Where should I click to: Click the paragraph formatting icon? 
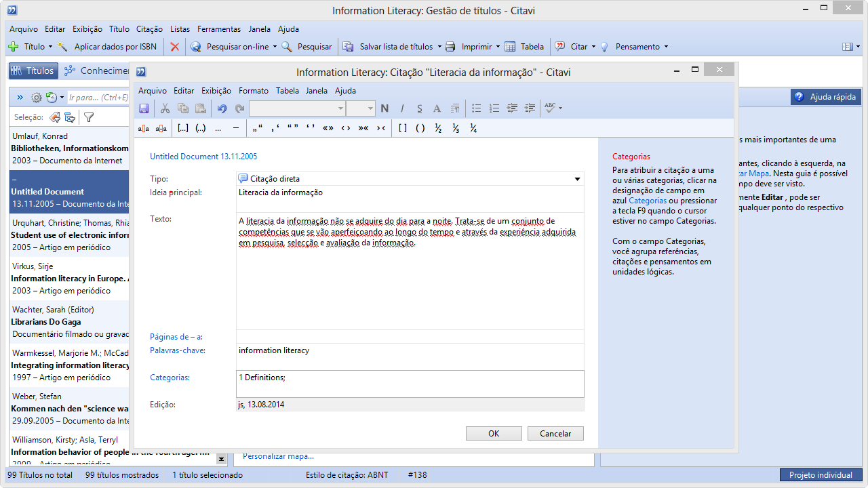454,108
